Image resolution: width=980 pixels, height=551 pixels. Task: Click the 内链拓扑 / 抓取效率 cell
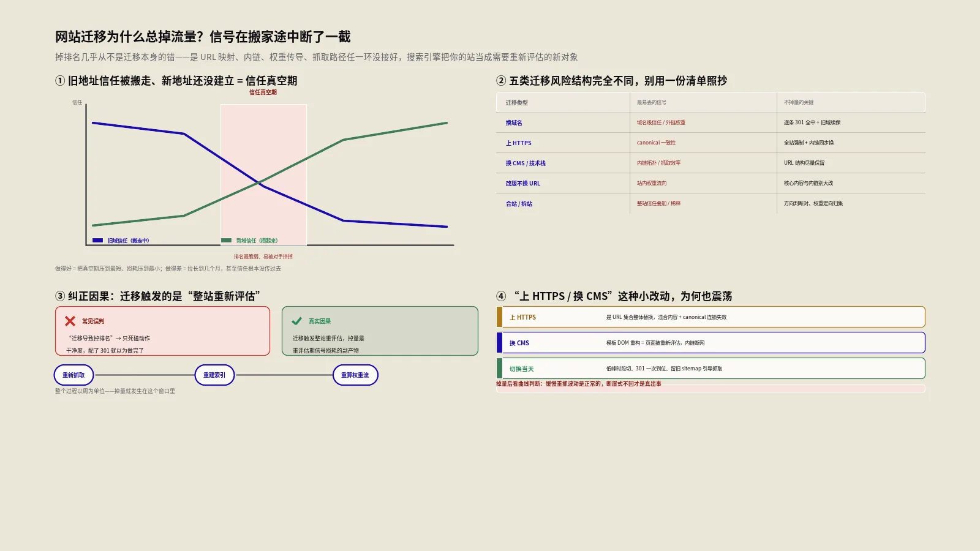pos(658,163)
